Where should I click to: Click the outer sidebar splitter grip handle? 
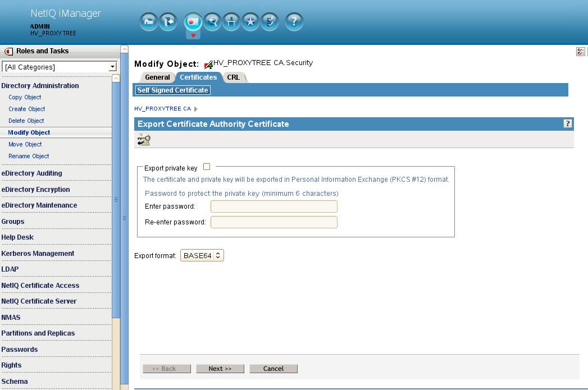[125, 218]
